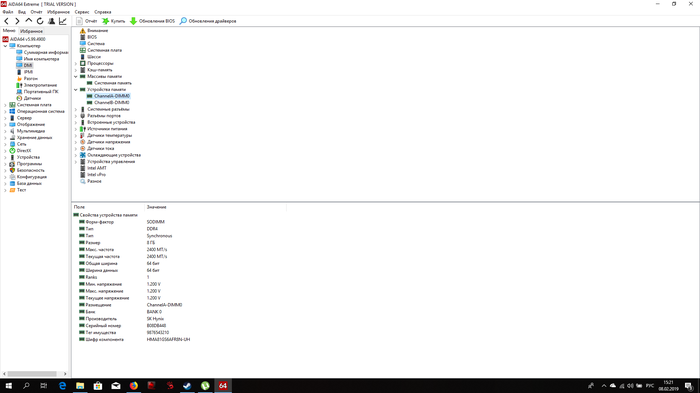The image size is (700, 393).
Task: Open Firefox from the taskbar
Action: pyautogui.click(x=133, y=385)
